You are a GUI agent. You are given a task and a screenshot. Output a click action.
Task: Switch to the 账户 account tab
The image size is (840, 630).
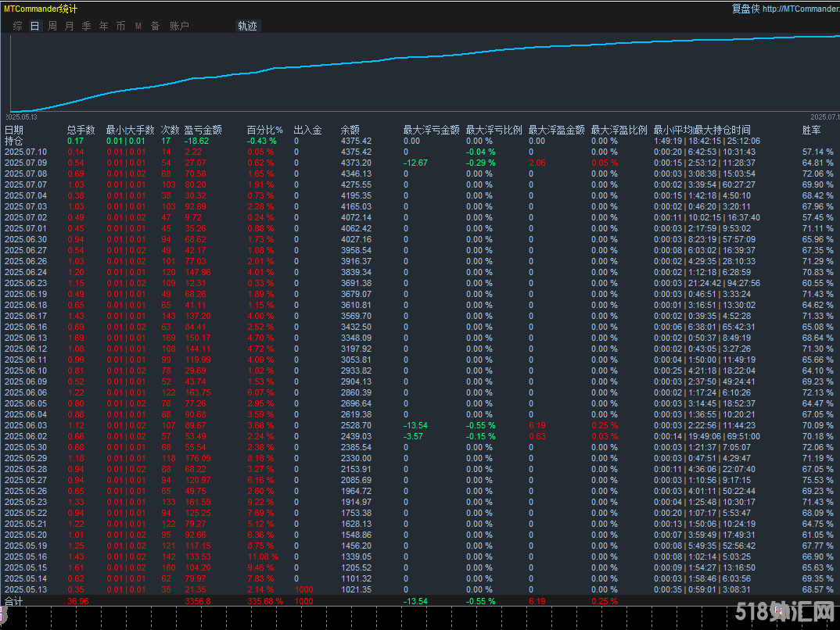pyautogui.click(x=179, y=26)
